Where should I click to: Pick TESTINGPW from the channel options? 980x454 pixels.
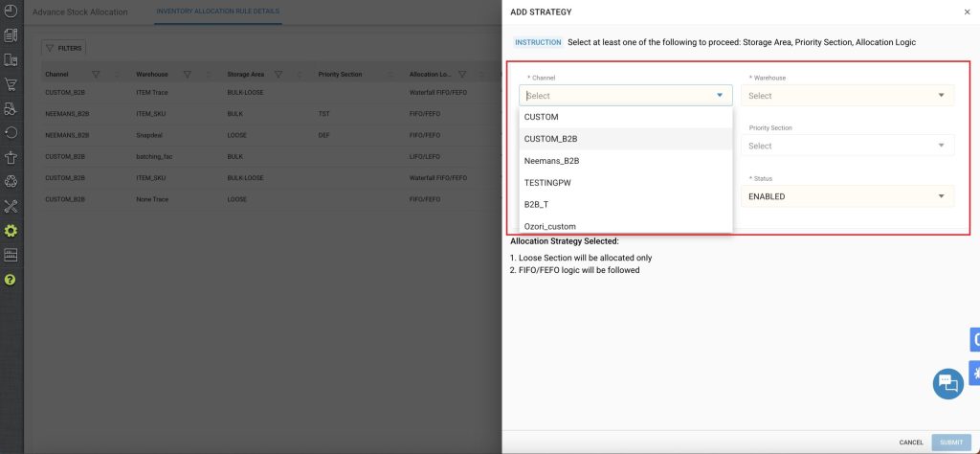pyautogui.click(x=547, y=182)
